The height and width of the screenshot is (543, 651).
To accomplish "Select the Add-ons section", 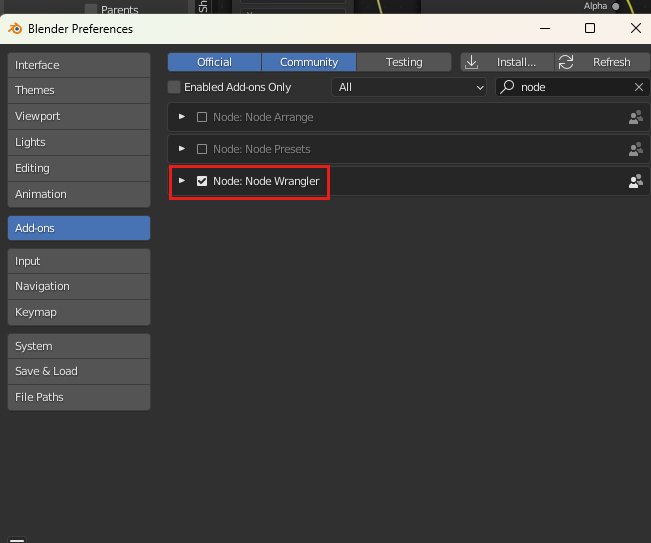I will (x=79, y=228).
